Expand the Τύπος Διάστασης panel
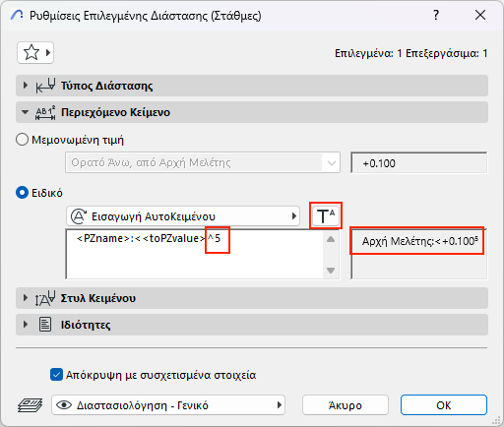This screenshot has width=504, height=427. click(26, 86)
